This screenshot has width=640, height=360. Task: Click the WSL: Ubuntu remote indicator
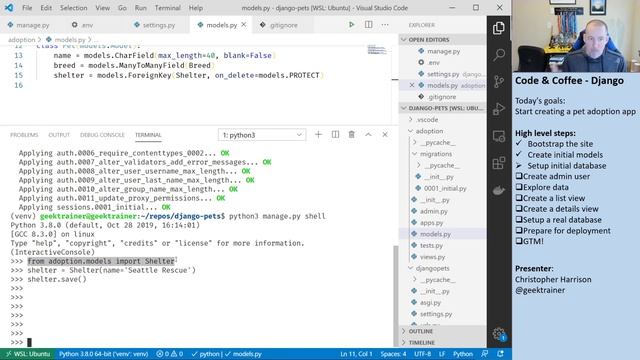tap(27, 354)
